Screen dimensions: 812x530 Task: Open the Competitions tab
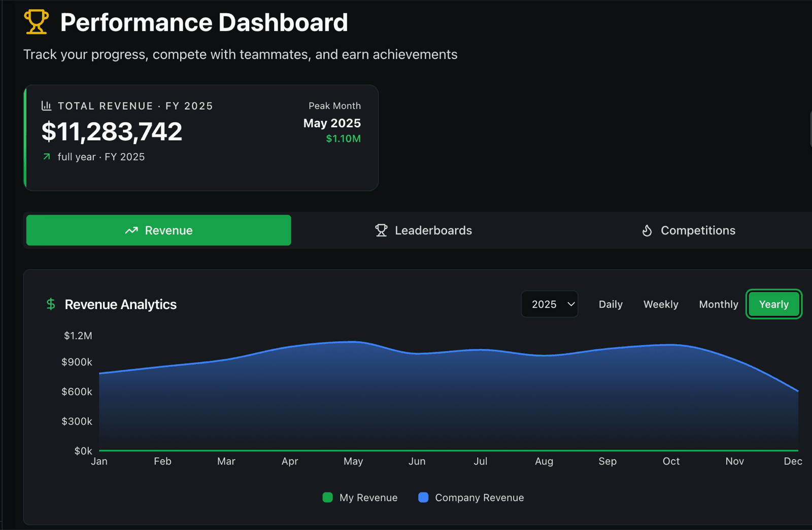tap(688, 230)
